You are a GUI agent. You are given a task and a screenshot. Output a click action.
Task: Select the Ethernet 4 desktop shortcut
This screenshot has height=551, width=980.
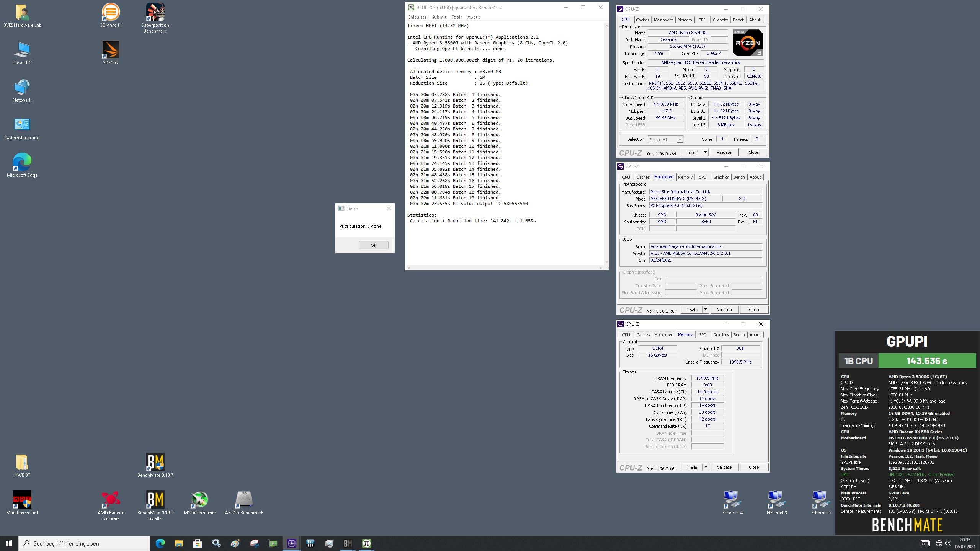click(x=732, y=503)
